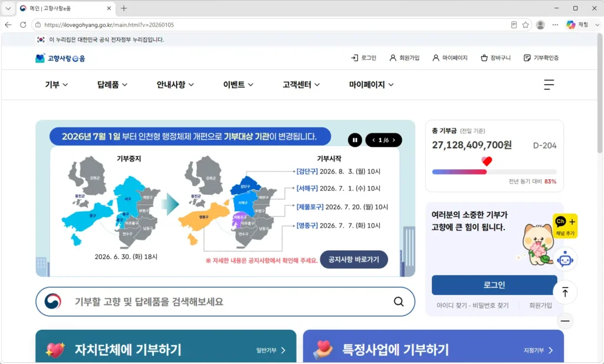Open 자치단체에 기부하기 card
The height and width of the screenshot is (364, 604).
pyautogui.click(x=166, y=346)
